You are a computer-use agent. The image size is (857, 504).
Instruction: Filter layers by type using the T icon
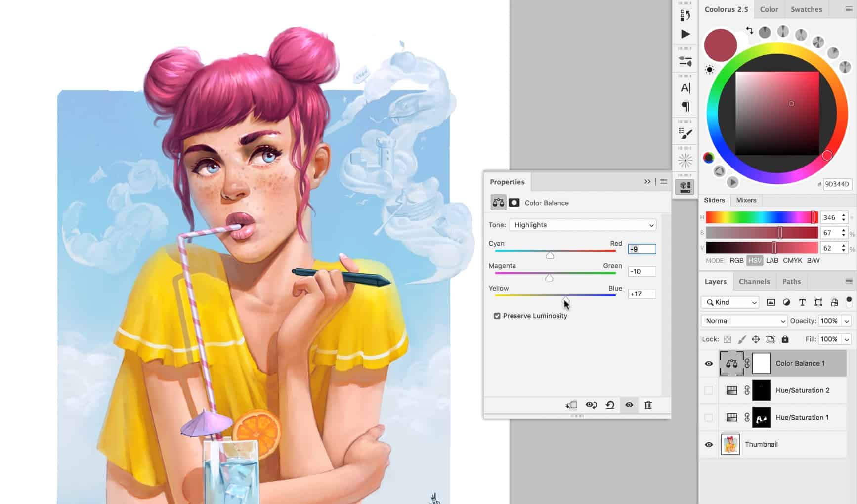click(802, 302)
